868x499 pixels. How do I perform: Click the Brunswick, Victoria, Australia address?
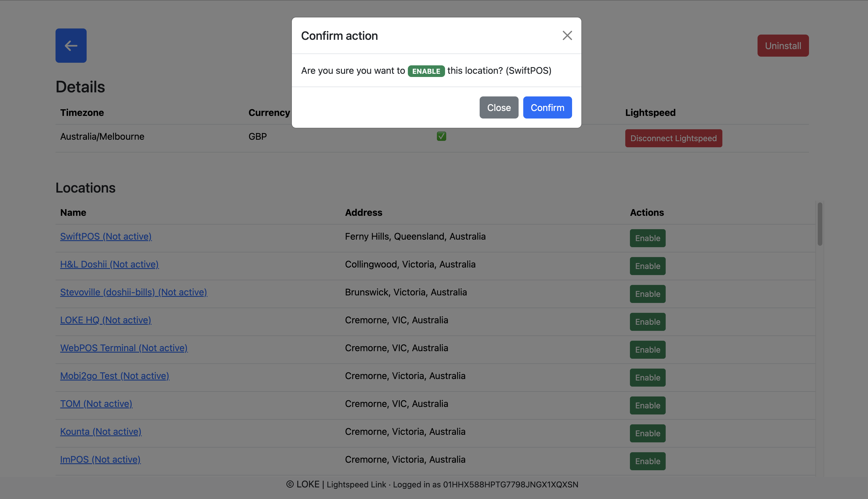406,292
